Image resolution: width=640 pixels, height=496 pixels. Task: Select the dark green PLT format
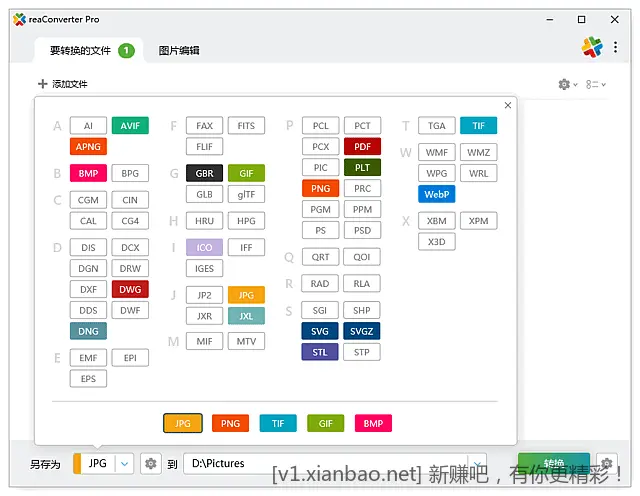tap(362, 167)
